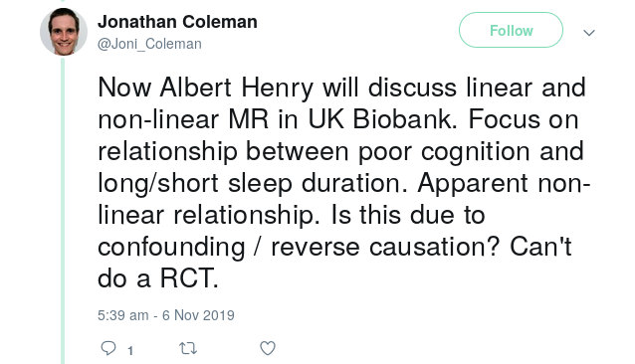Click the reply speech bubble icon

click(x=108, y=348)
